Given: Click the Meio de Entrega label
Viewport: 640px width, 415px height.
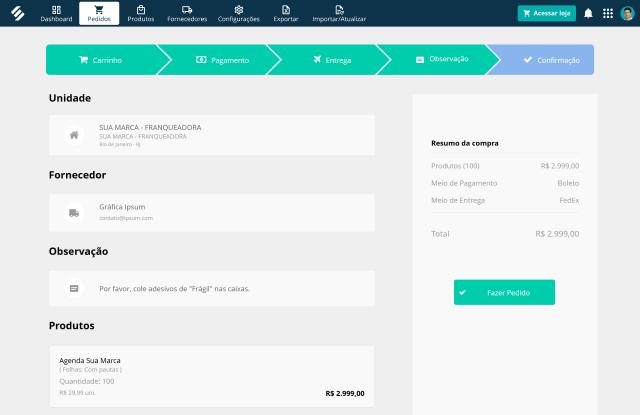Looking at the screenshot, I should pyautogui.click(x=458, y=200).
